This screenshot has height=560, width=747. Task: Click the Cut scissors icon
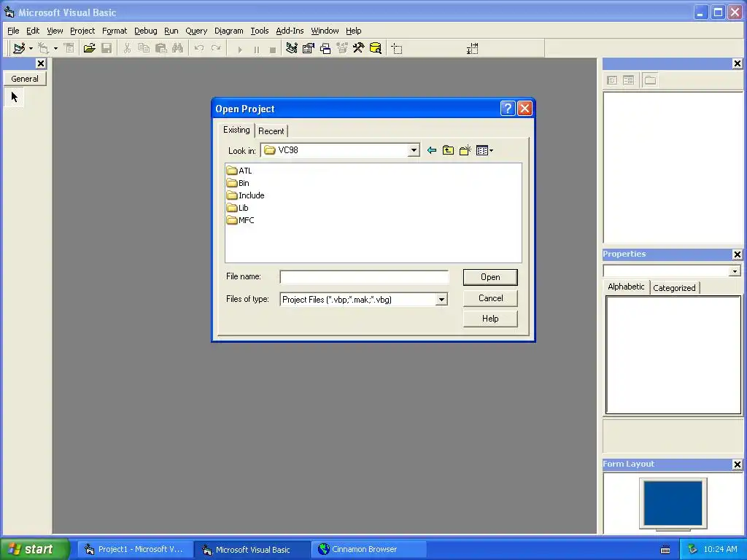pos(127,48)
